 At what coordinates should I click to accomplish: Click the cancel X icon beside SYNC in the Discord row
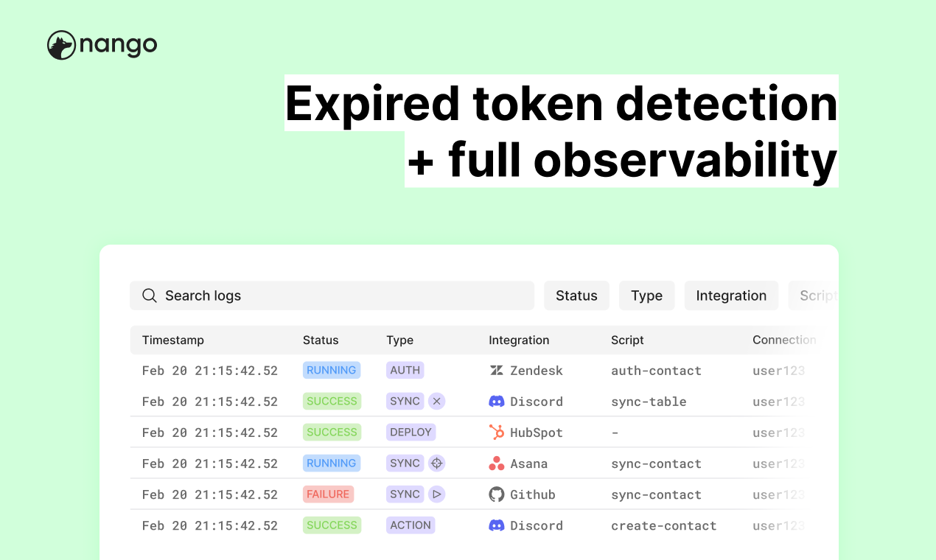[x=437, y=402]
